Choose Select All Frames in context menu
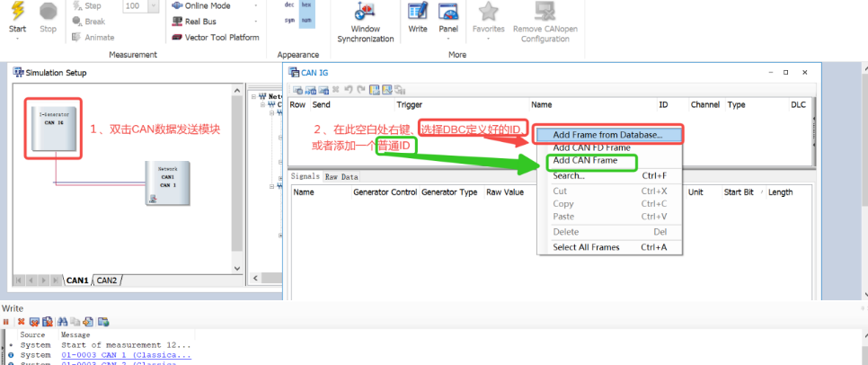The width and height of the screenshot is (868, 365). 609,247
